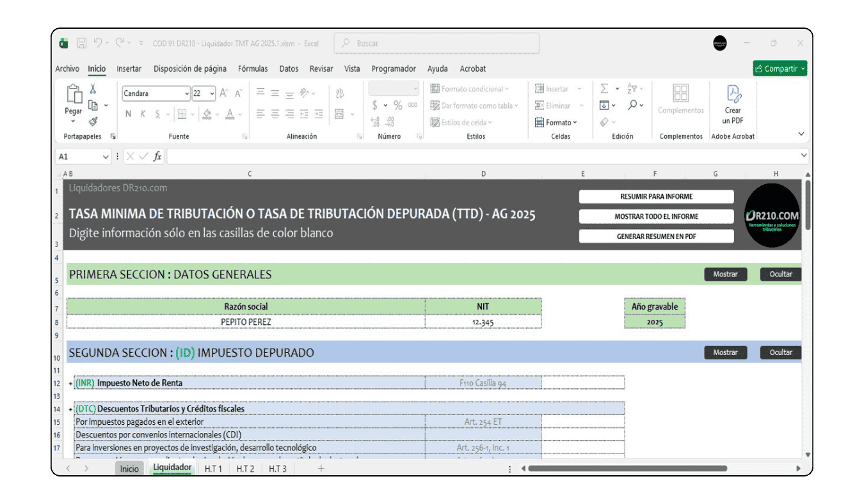Apply underline formatting with the S icon
The height and width of the screenshot is (504, 864).
point(157,114)
